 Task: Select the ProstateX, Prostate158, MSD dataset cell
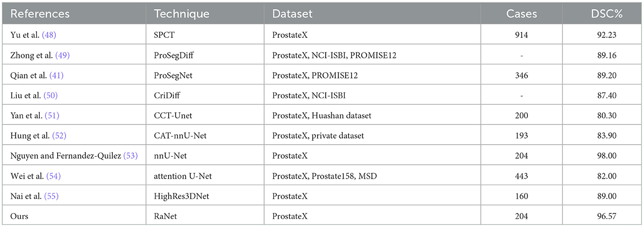pos(323,176)
